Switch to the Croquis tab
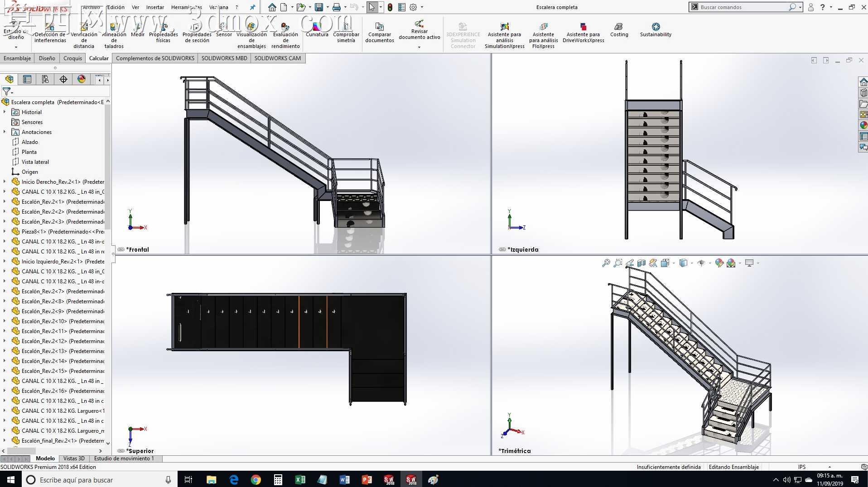Viewport: 868px width, 487px height. pyautogui.click(x=72, y=58)
